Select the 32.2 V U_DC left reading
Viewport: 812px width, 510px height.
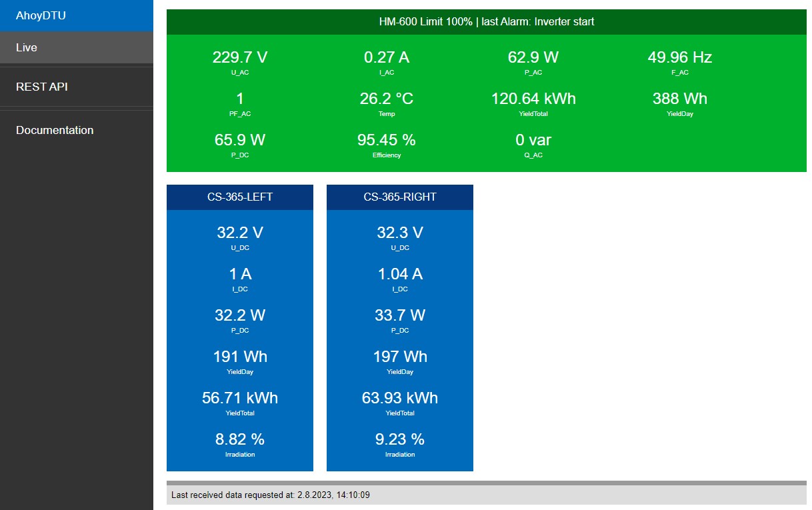(x=240, y=233)
